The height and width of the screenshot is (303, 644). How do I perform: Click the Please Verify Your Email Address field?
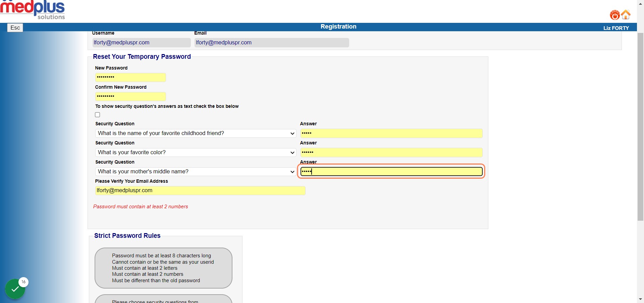click(200, 190)
